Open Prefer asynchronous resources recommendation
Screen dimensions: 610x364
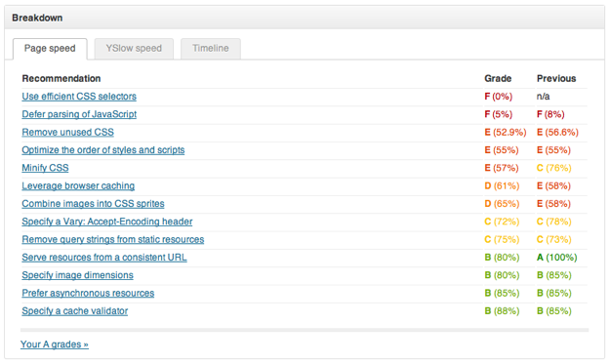tap(88, 293)
